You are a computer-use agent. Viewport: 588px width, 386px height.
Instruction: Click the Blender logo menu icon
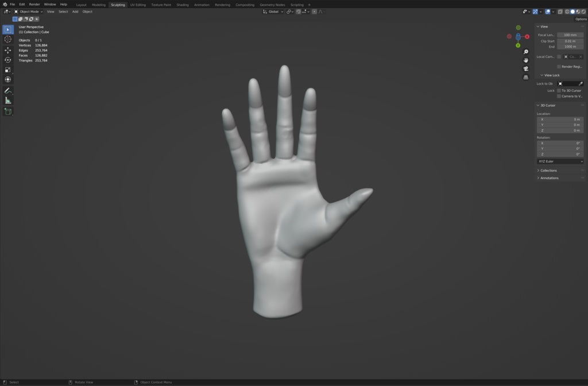click(5, 5)
